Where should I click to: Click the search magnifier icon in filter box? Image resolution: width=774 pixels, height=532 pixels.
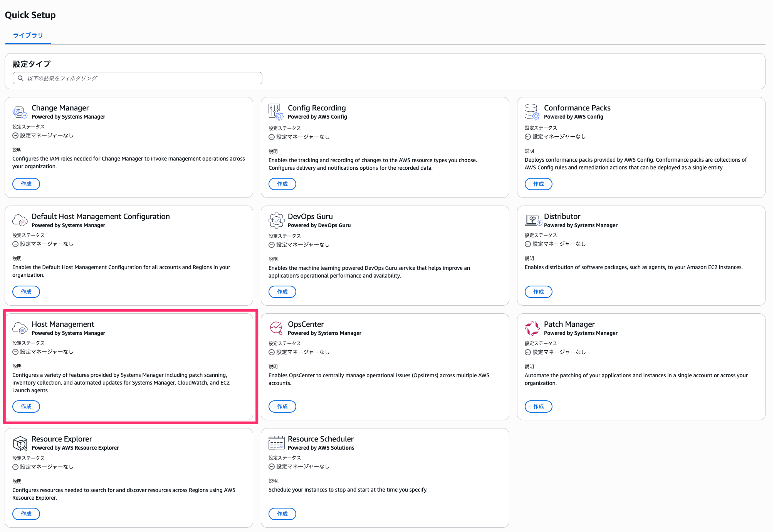click(x=20, y=78)
